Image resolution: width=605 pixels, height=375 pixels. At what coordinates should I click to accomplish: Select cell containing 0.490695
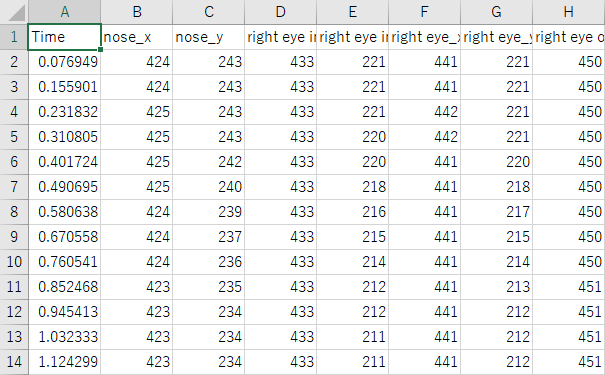64,187
